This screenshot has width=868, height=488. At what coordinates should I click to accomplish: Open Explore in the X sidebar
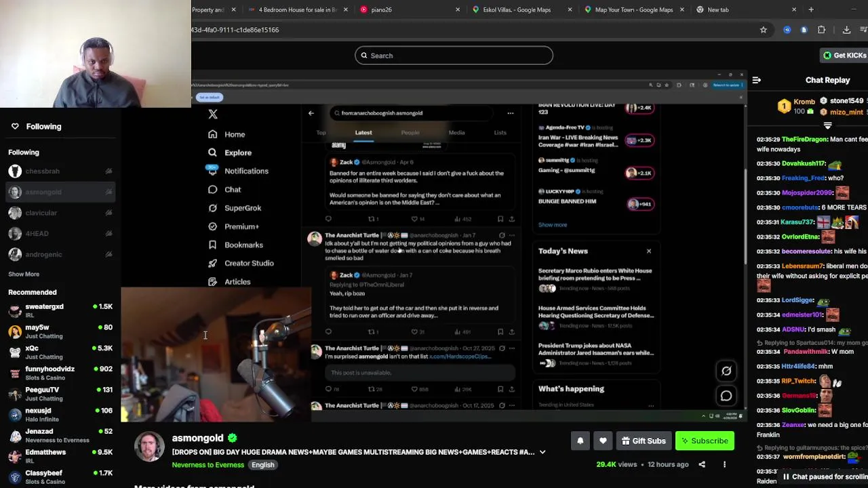[230, 152]
